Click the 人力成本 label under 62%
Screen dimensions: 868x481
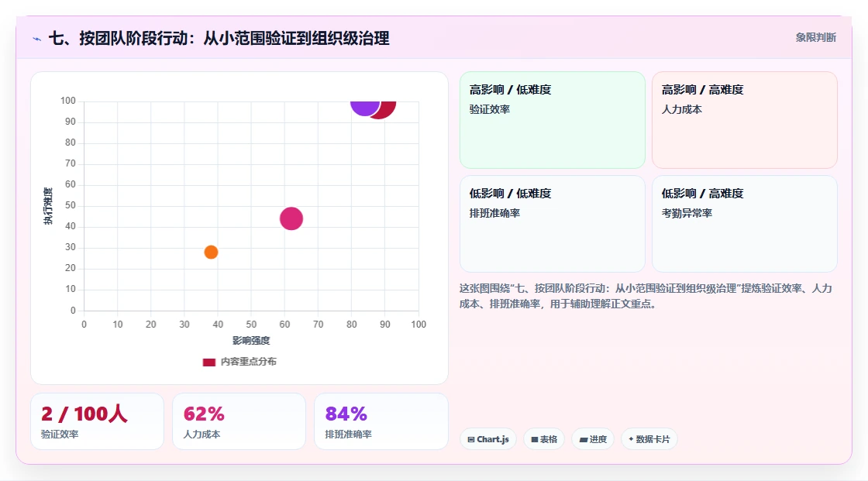201,435
